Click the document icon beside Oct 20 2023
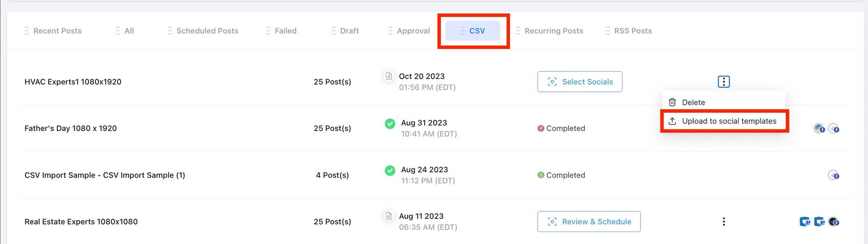868x244 pixels. pos(388,76)
